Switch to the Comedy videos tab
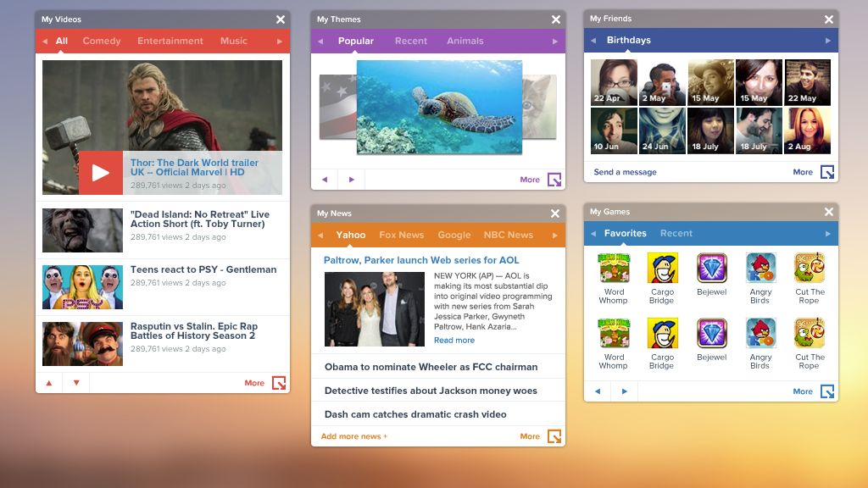The image size is (868, 488). click(102, 41)
